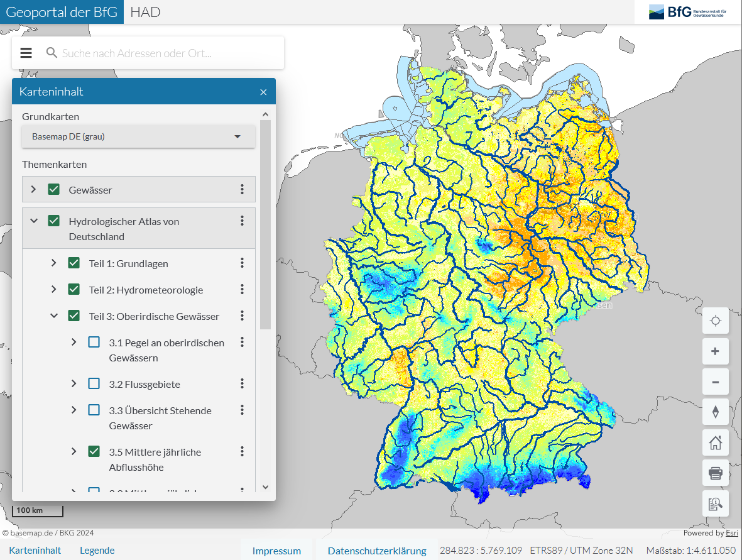
Task: Open the Datenschutzerklärung link
Action: click(377, 551)
